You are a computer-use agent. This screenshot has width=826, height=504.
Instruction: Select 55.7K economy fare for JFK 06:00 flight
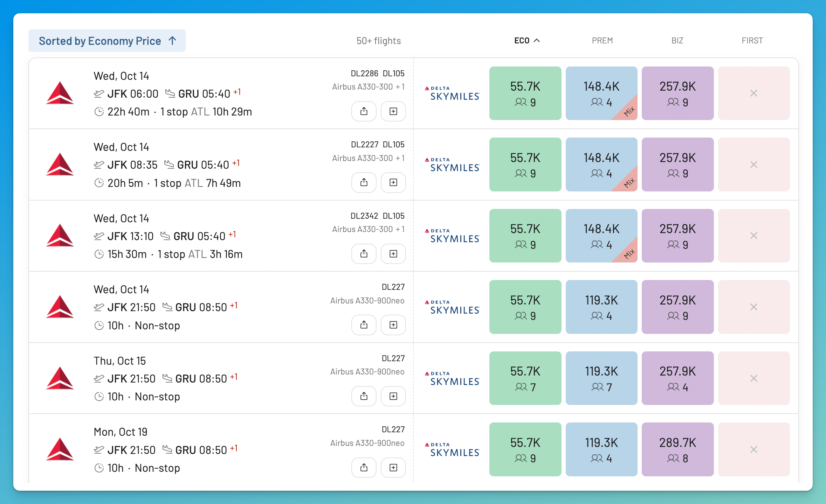point(525,93)
